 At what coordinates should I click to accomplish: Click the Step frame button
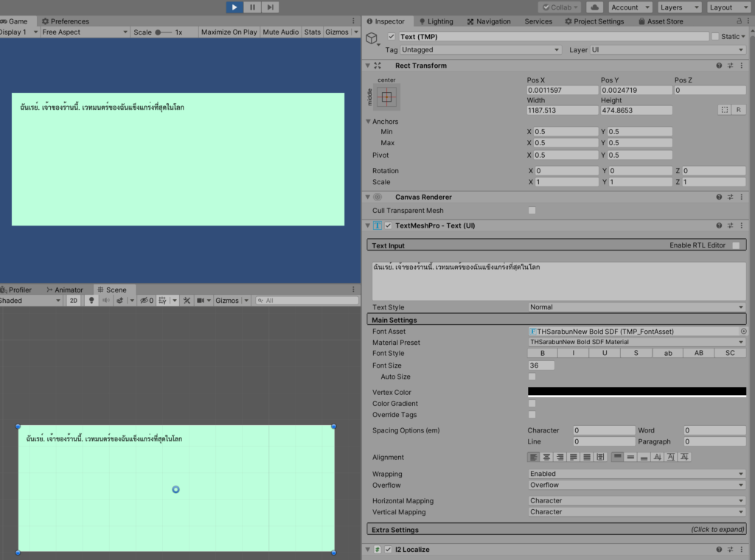click(271, 7)
